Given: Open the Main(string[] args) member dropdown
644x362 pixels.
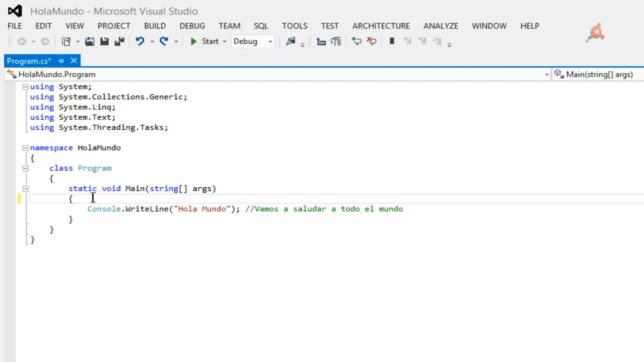Looking at the screenshot, I should 598,74.
